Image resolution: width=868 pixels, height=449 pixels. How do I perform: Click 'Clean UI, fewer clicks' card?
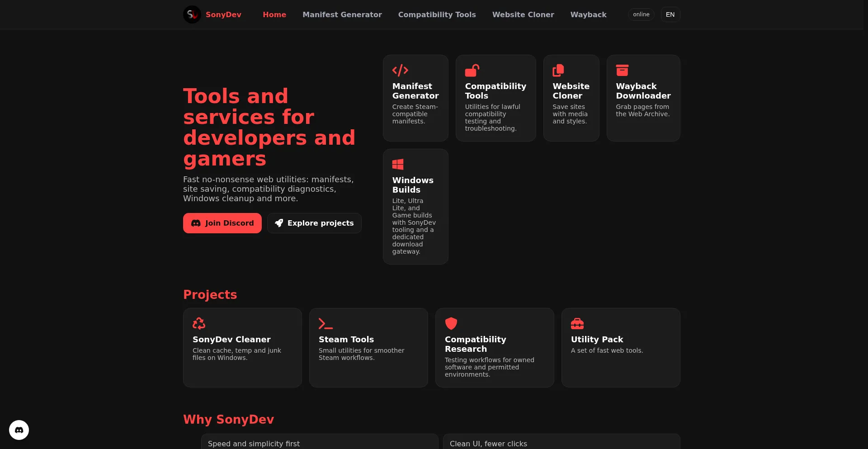[561, 442]
